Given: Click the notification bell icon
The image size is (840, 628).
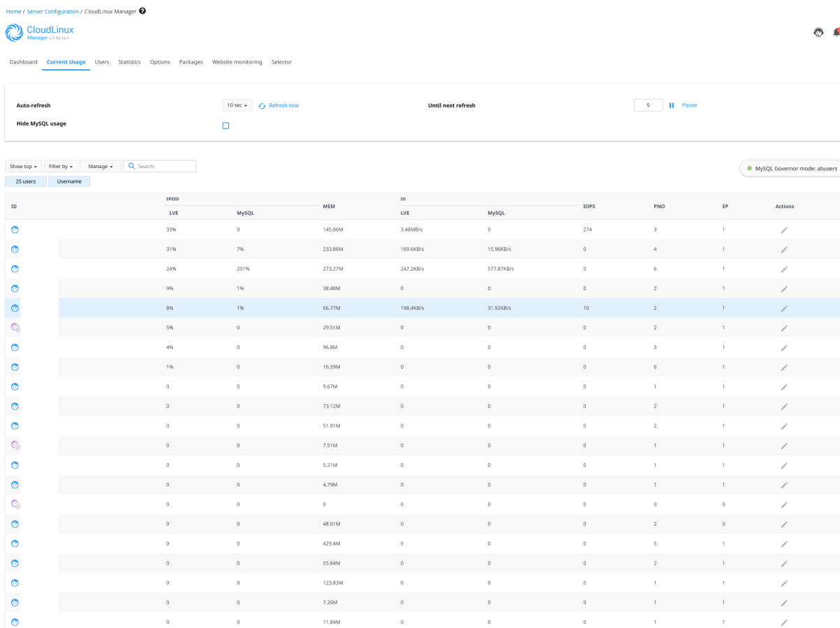Looking at the screenshot, I should tap(836, 32).
